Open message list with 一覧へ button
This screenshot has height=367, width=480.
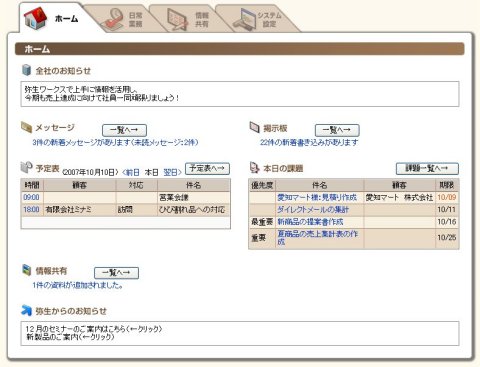coord(124,130)
